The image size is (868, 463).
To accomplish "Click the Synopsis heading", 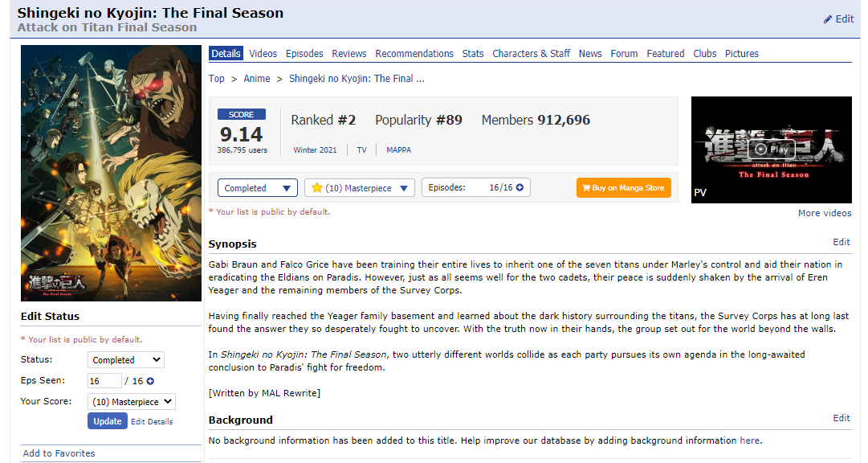I will (233, 244).
